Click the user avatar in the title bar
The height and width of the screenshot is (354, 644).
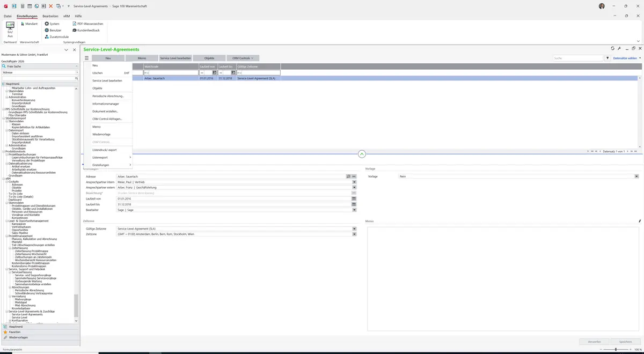pos(602,6)
